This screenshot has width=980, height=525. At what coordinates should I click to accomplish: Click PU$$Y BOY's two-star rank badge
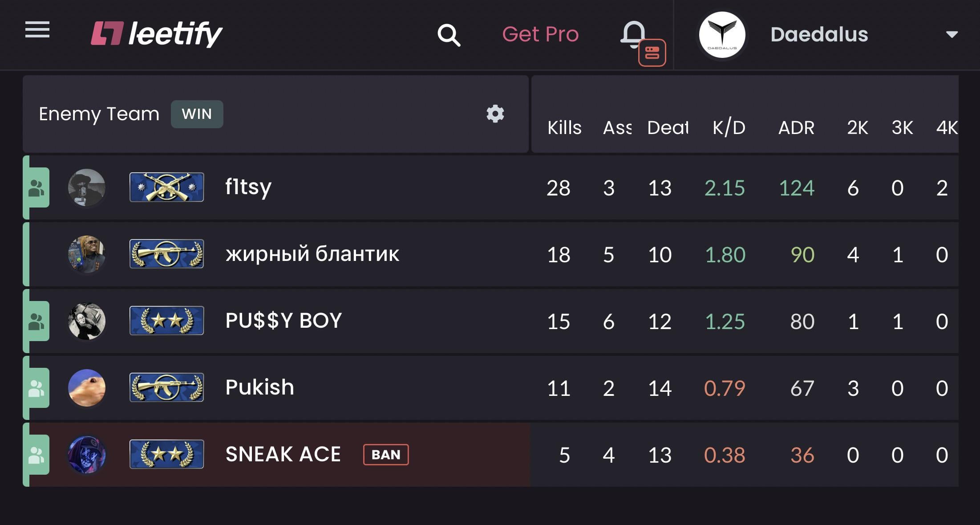166,321
